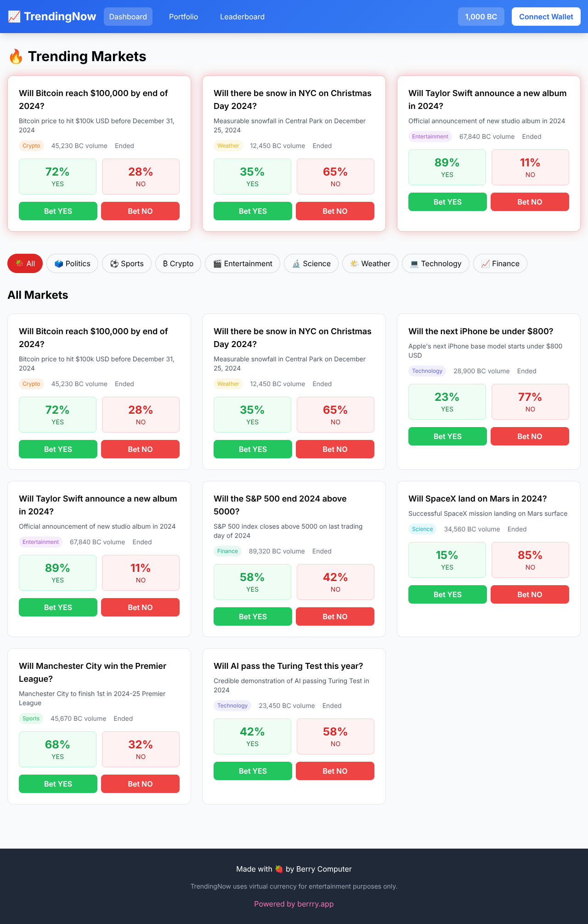Click the 72% YES percentage box for Bitcoin
The image size is (588, 924).
tap(57, 176)
